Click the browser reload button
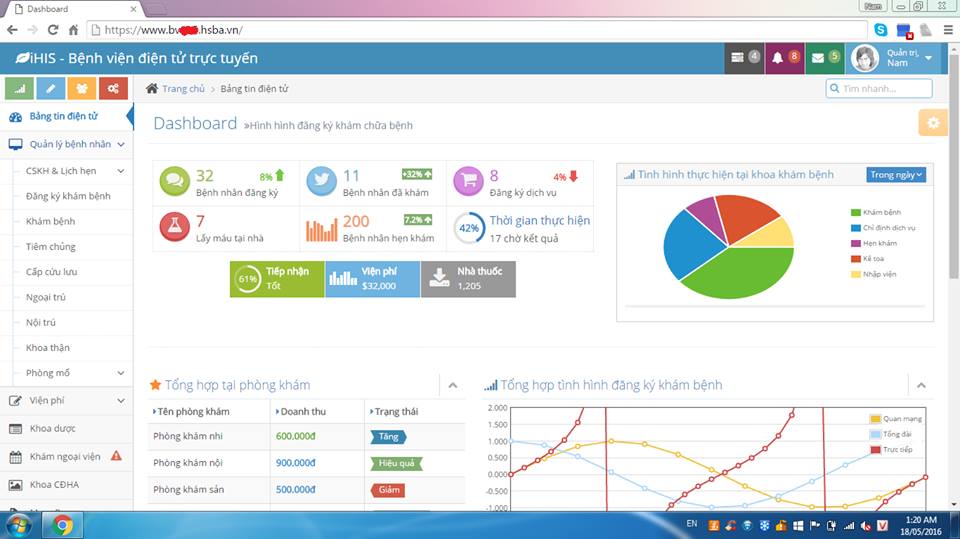Viewport: 960px width, 539px height. tap(53, 29)
